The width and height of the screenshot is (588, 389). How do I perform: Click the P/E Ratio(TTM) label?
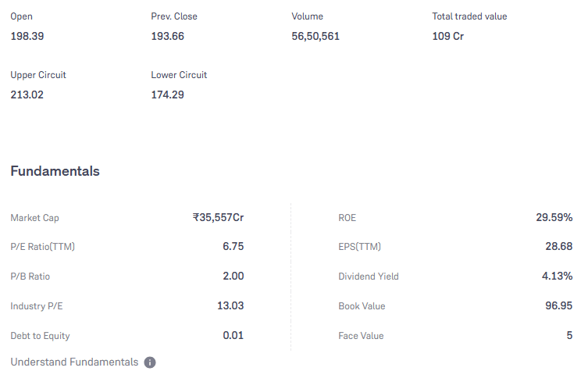[x=43, y=247]
